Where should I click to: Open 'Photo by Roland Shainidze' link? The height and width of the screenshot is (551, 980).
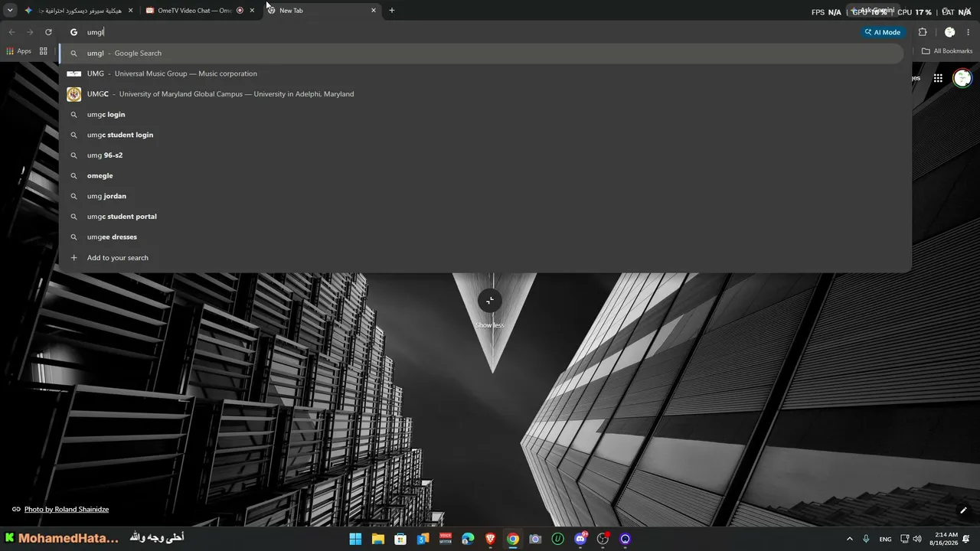[x=66, y=510]
